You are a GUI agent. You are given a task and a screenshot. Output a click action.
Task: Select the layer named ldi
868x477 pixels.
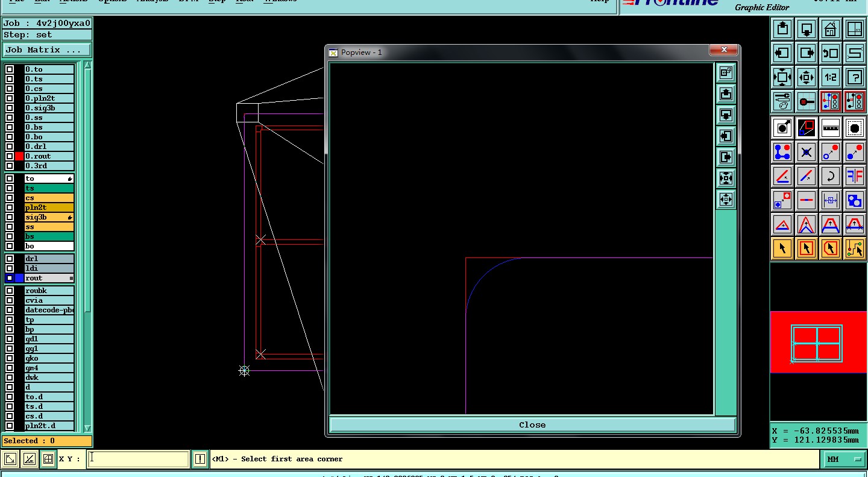49,268
